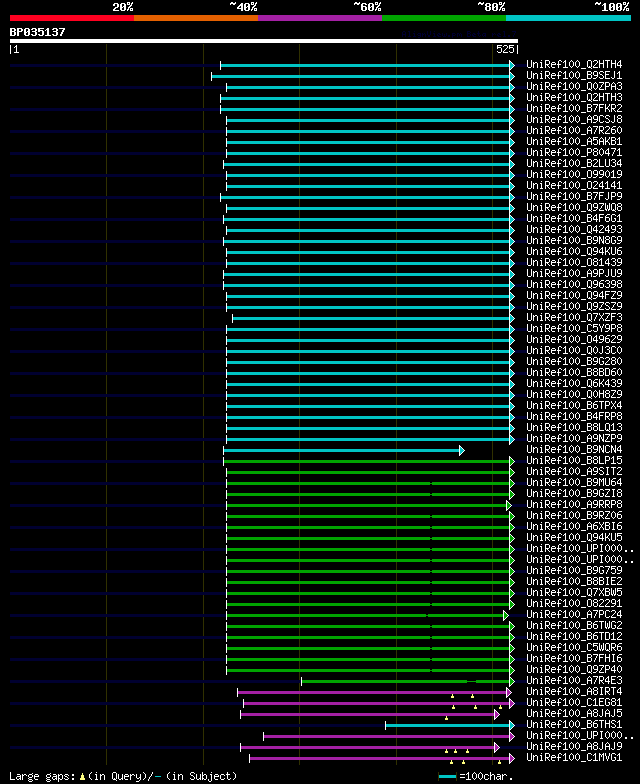Open hit UniRef100_A7R260
Viewport: 640px width, 784px height.
574,130
